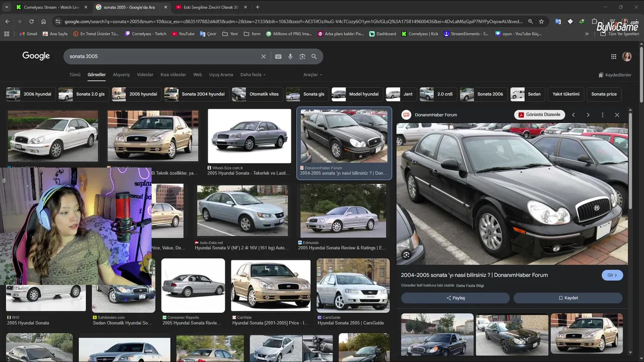Open the Kaydedilenler saved items link
This screenshot has width=644, height=362.
(615, 75)
